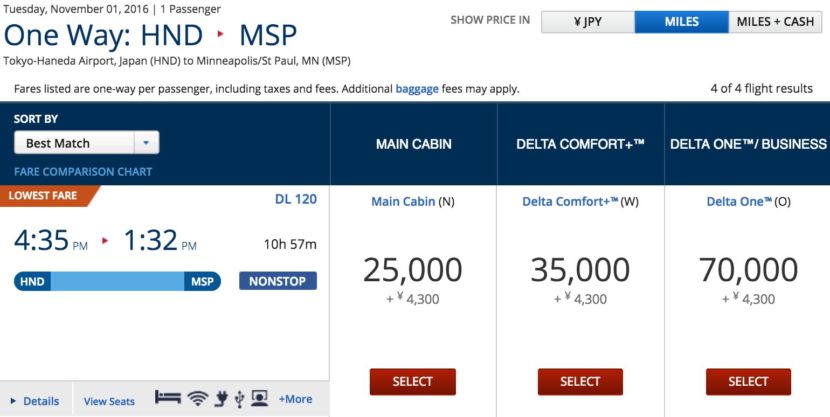This screenshot has height=417, width=830.
Task: Click the power outlet plug icon
Action: point(221,398)
